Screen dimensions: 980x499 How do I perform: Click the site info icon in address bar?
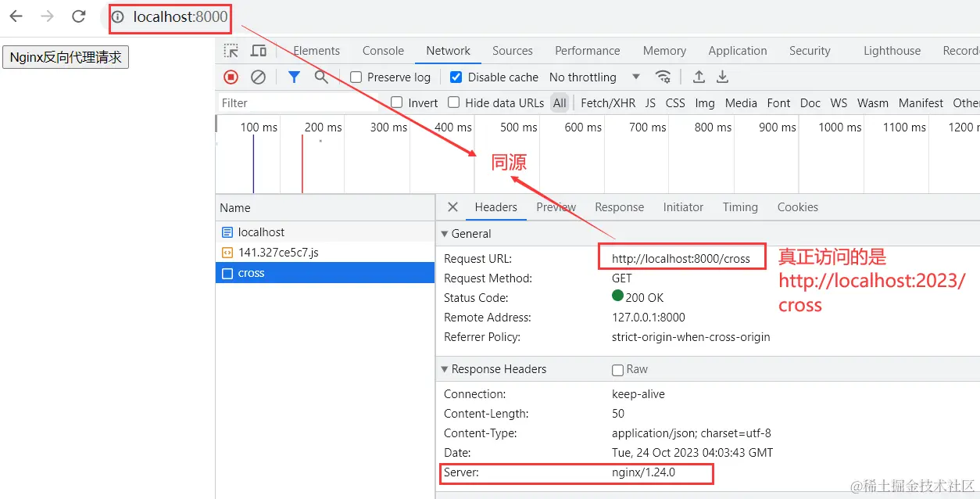(118, 16)
